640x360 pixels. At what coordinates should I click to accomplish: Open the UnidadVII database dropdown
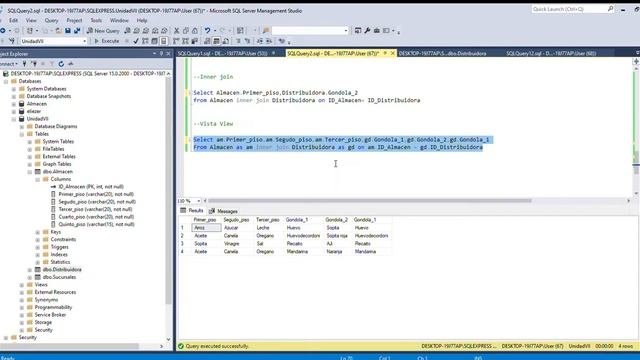(84, 41)
